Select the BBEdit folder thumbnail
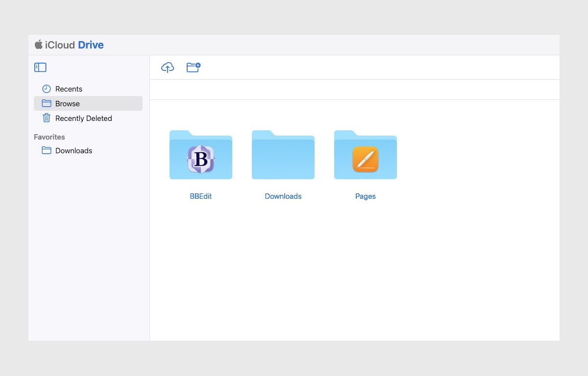Image resolution: width=588 pixels, height=376 pixels. [201, 155]
